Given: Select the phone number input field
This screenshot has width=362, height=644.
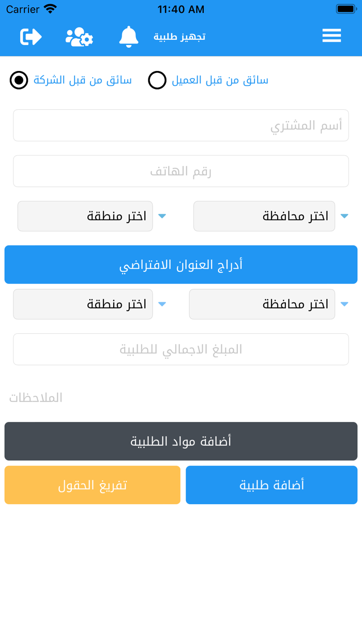Looking at the screenshot, I should pyautogui.click(x=180, y=171).
